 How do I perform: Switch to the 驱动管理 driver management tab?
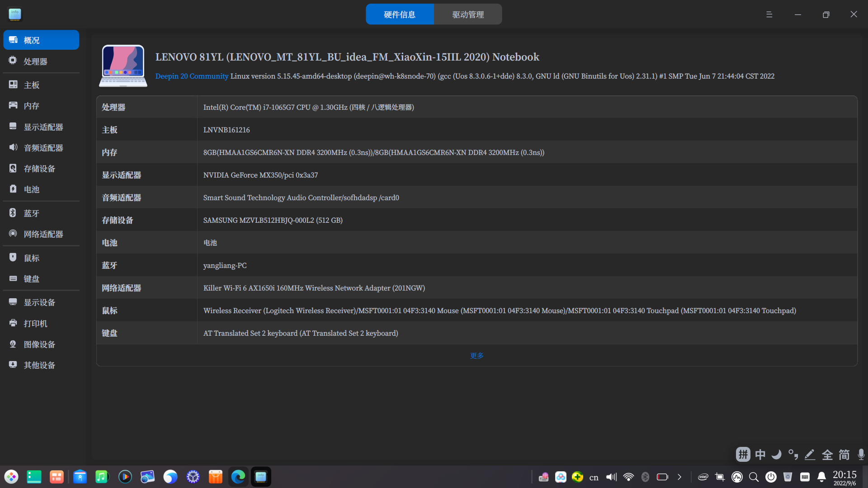click(468, 14)
